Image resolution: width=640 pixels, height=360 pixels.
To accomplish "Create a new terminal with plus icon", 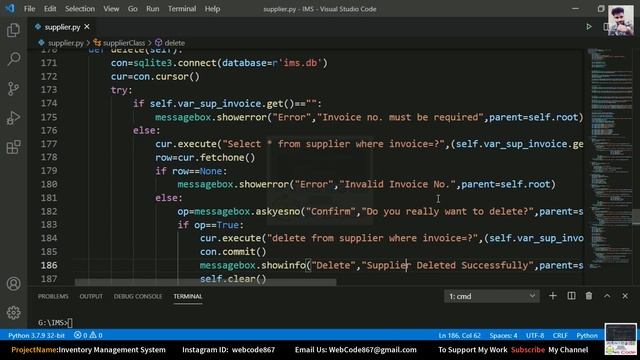I will click(553, 296).
